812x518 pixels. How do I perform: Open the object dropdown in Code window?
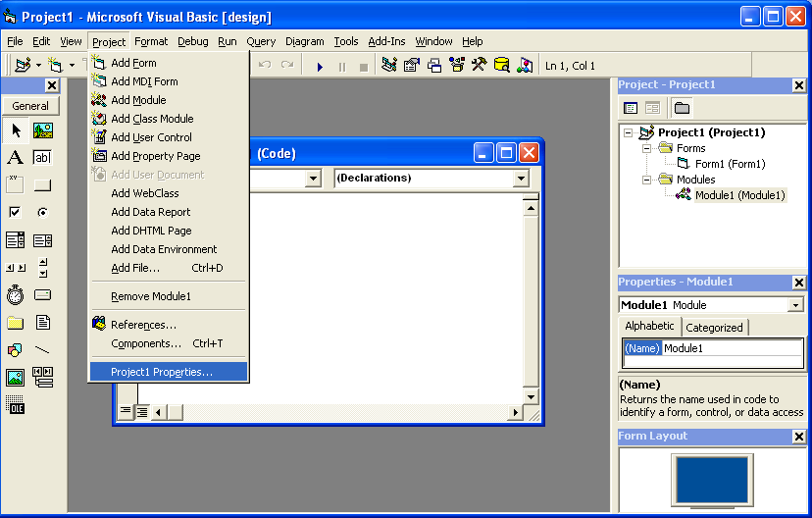tap(313, 179)
